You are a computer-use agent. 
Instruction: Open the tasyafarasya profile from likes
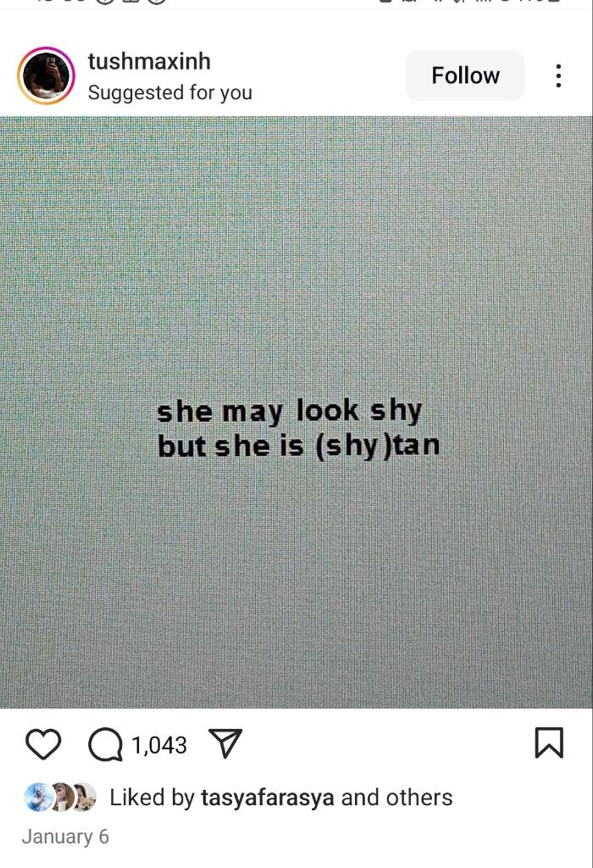[268, 798]
